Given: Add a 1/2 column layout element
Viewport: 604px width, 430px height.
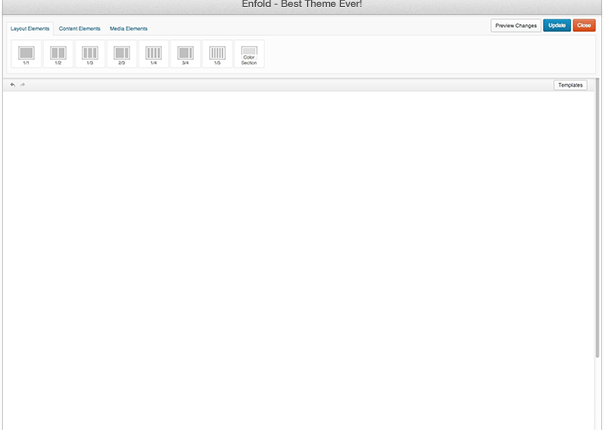Looking at the screenshot, I should click(58, 54).
